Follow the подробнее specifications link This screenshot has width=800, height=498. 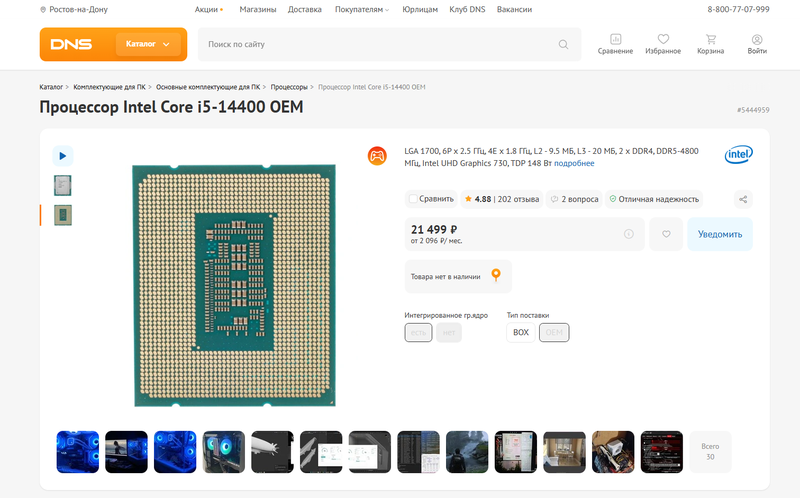click(574, 163)
